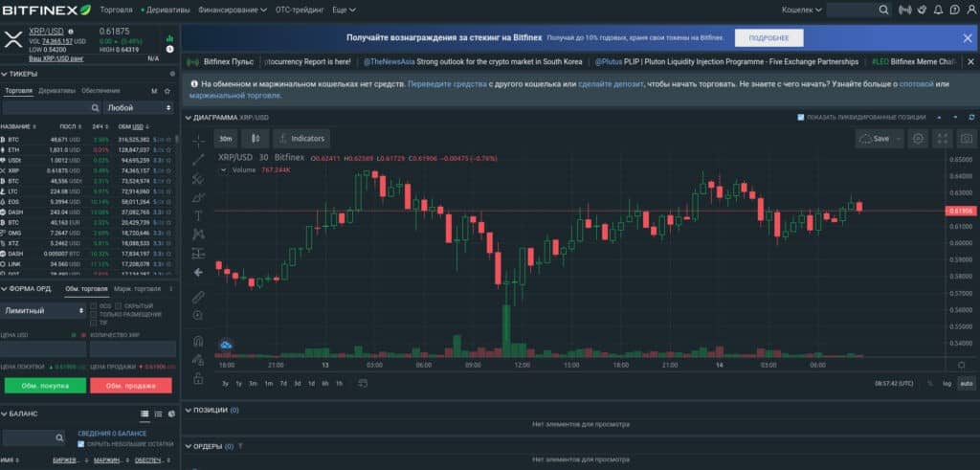Click the ЦЕНА USD input field
Screen dimensions: 980x470
(x=42, y=349)
